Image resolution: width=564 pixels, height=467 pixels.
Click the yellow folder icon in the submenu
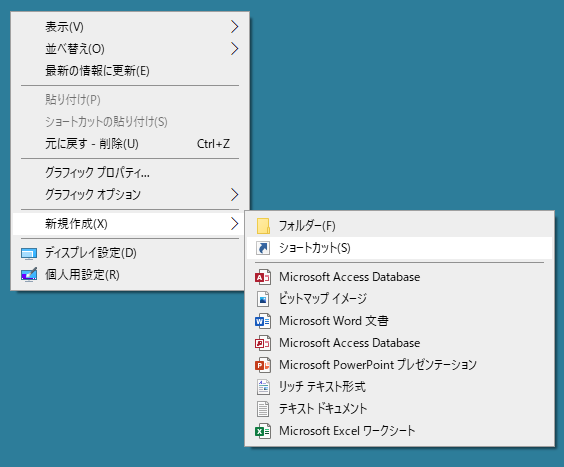(263, 226)
